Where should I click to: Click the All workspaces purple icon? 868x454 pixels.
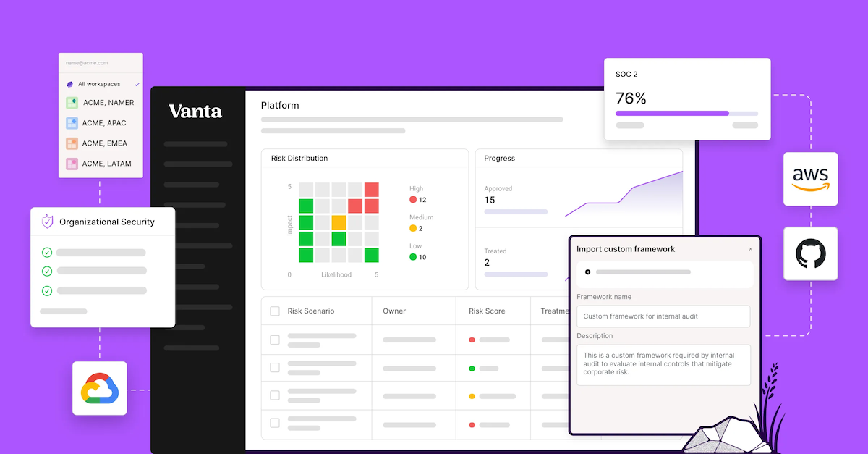69,83
